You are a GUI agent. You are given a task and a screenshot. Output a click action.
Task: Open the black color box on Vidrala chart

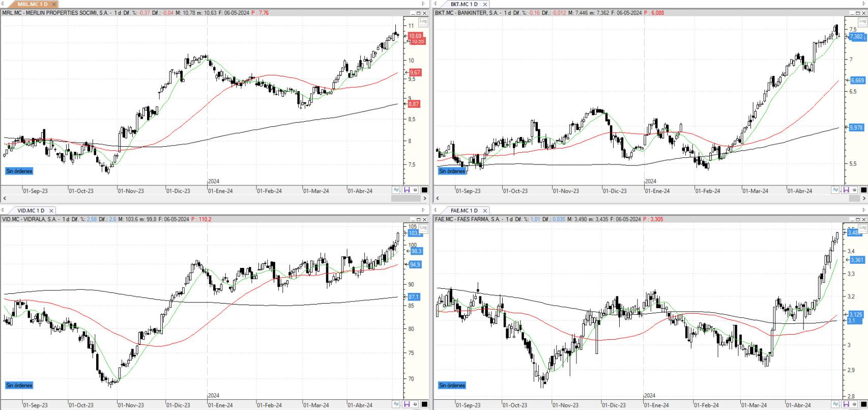point(424,404)
